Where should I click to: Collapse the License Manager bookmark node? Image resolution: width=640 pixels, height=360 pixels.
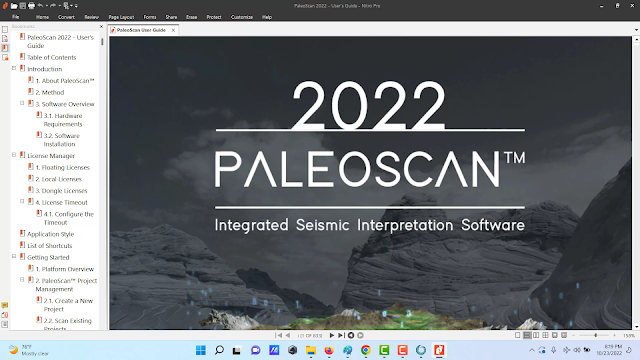point(14,155)
